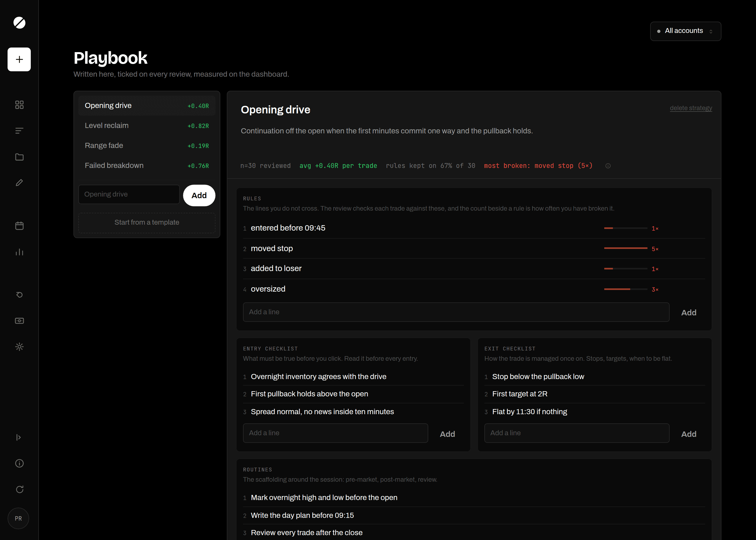Open the sidebar info circle icon
The image size is (756, 540).
point(19,463)
